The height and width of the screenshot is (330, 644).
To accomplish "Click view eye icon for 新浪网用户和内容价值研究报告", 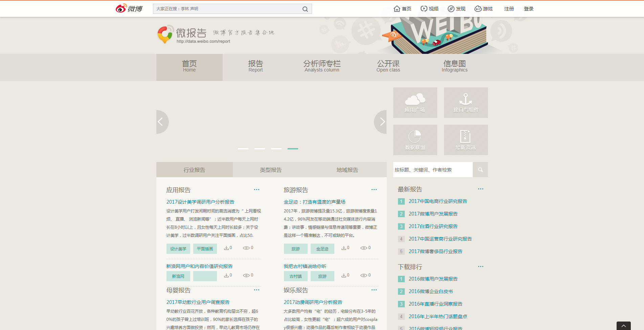I will click(246, 275).
